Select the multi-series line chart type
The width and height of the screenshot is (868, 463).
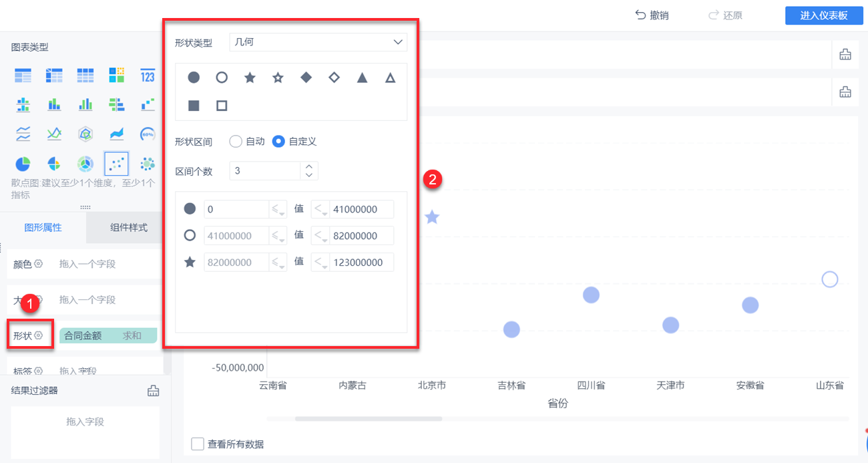(54, 134)
